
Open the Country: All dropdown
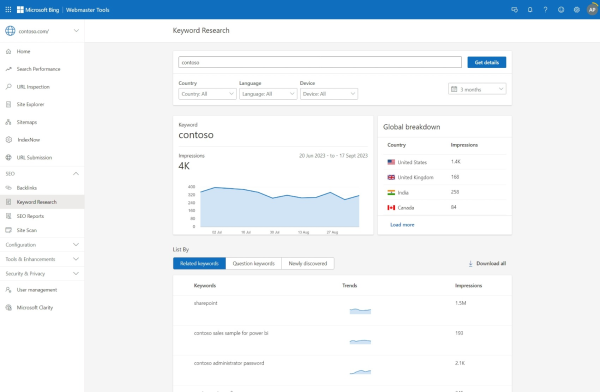207,94
